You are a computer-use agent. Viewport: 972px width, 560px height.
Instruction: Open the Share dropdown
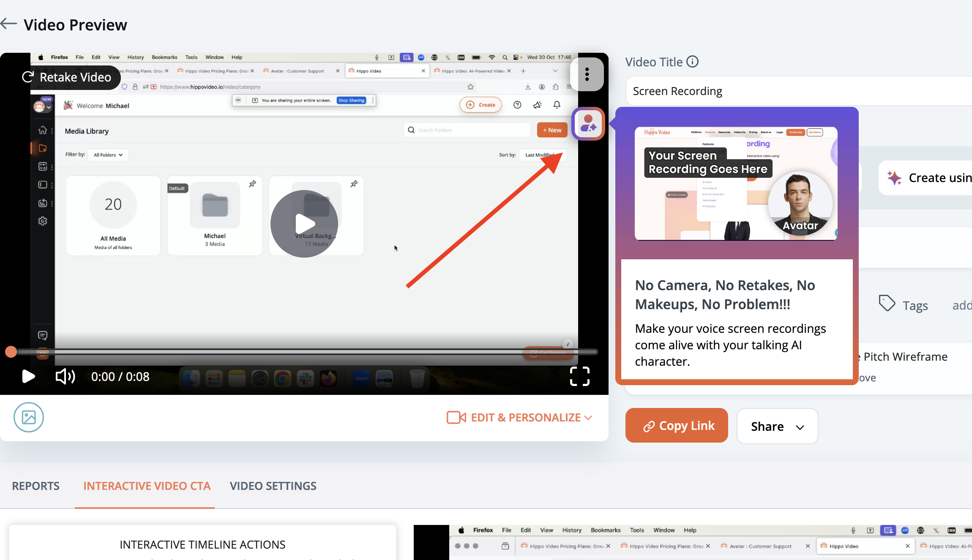tap(777, 426)
